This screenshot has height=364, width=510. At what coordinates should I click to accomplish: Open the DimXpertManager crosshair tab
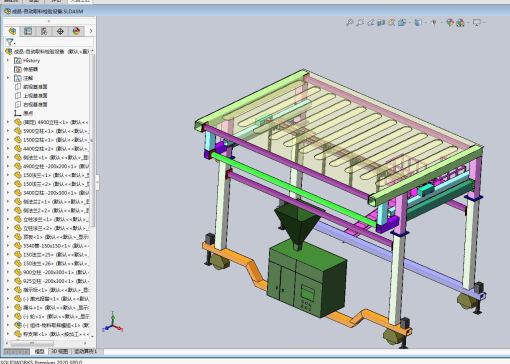click(60, 31)
